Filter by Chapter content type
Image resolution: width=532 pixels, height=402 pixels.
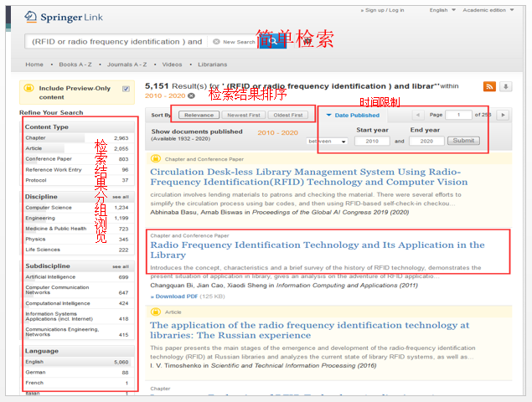tap(77, 138)
